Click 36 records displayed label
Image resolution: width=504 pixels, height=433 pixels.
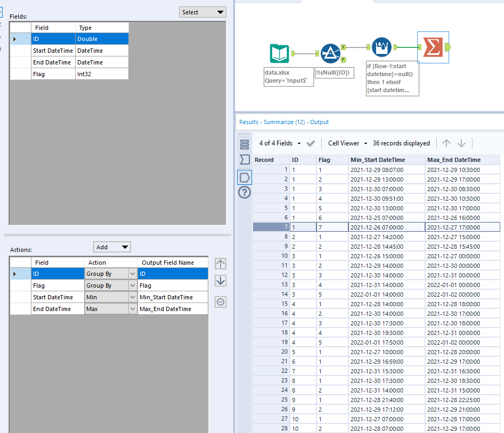(x=401, y=143)
